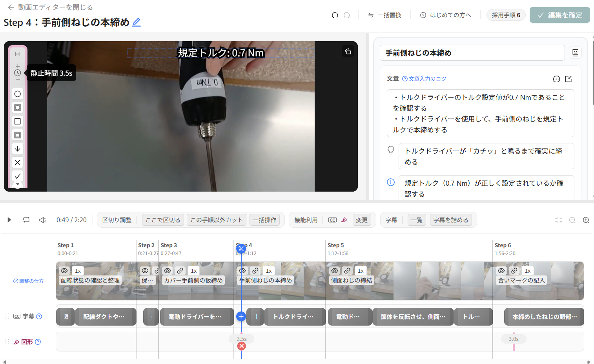Screen dimensions: 594x364
Task: Mute the audio with speaker icon
Action: click(x=43, y=220)
